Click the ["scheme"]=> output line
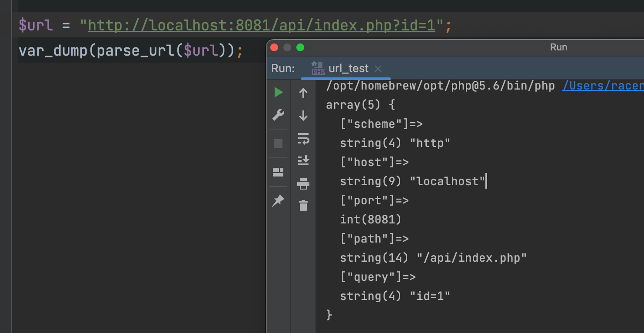The image size is (644, 333). click(382, 124)
